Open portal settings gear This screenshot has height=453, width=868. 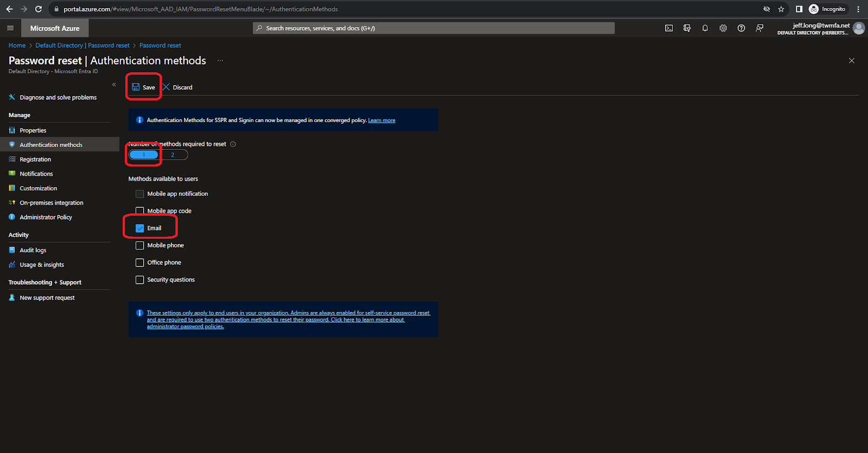pos(723,28)
